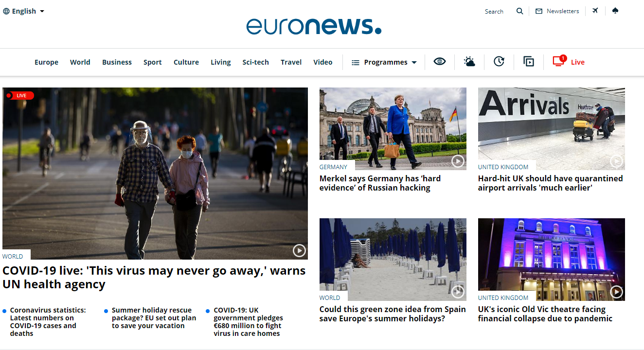Open the weather cloud-sun icon
The width and height of the screenshot is (644, 350).
[469, 62]
